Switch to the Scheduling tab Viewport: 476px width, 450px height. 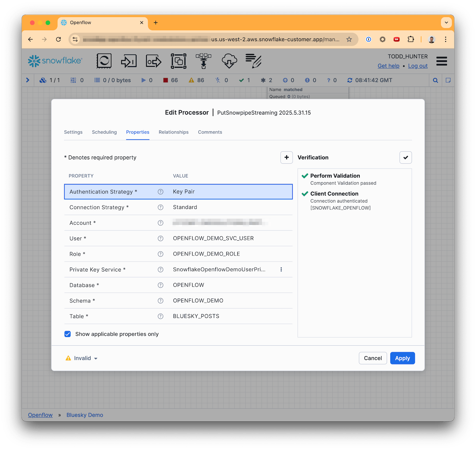(x=104, y=132)
